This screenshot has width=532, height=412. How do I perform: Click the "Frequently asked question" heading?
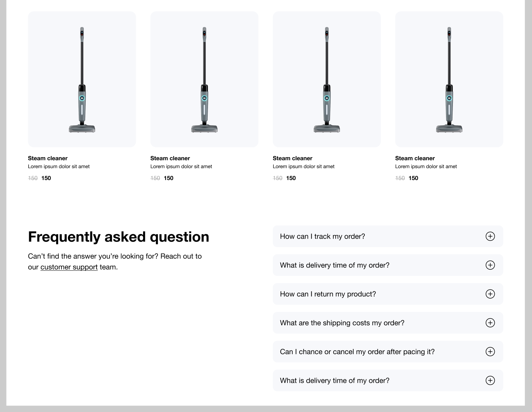[119, 237]
